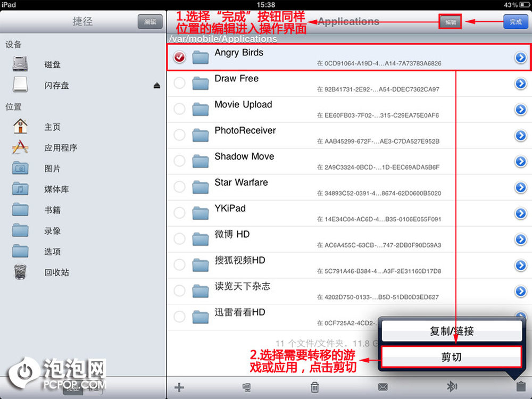Uncheck the Angry Birds selection circle
The height and width of the screenshot is (399, 532).
[x=179, y=57]
